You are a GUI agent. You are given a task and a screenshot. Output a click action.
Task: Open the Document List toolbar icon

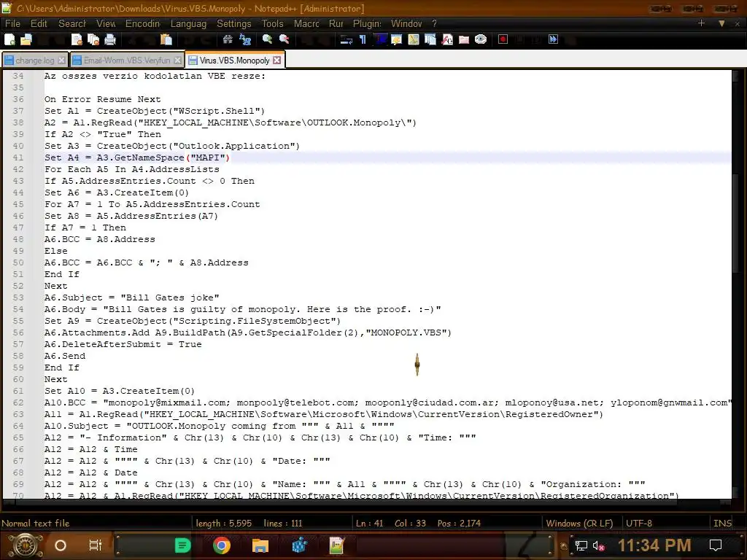430,39
